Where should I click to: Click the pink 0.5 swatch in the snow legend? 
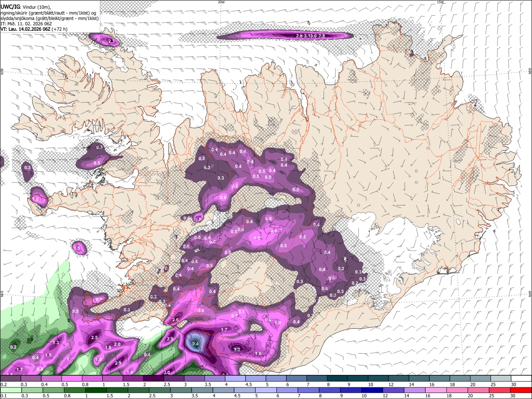[x=71, y=379]
